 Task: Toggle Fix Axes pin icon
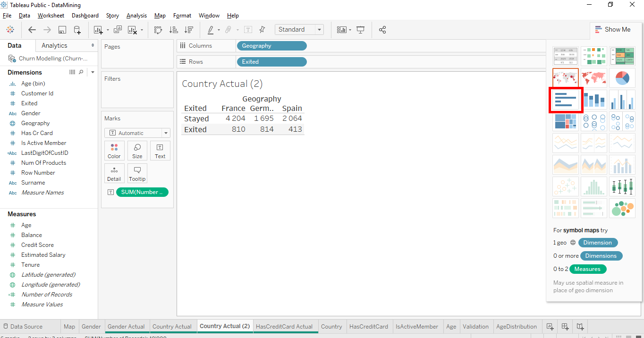click(263, 30)
